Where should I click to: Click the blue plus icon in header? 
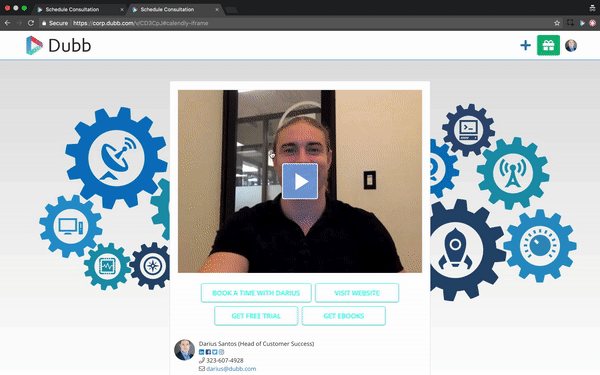(525, 46)
